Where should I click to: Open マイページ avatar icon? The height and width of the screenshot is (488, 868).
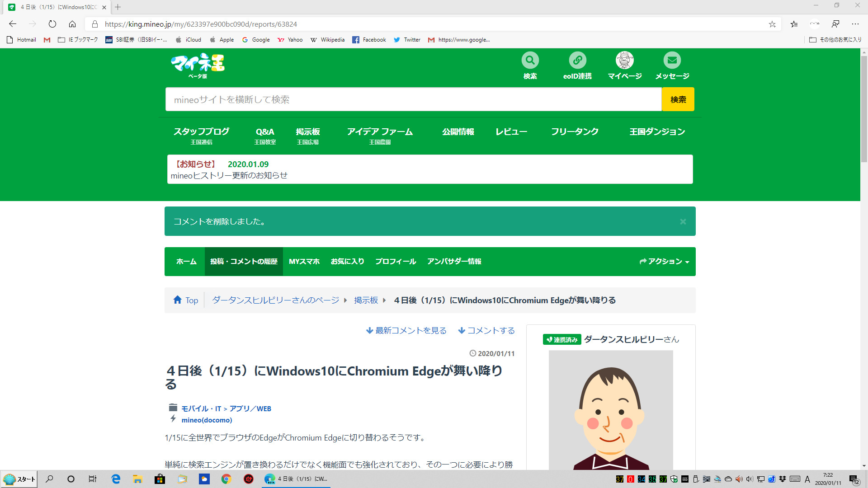(x=624, y=60)
